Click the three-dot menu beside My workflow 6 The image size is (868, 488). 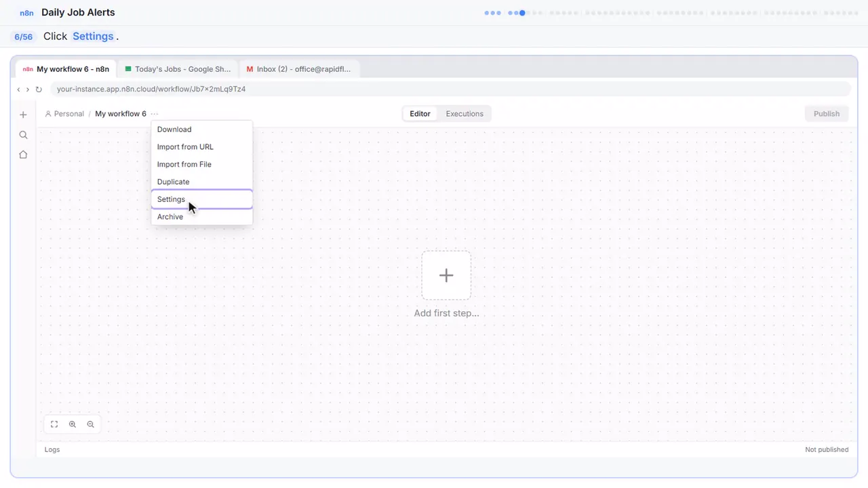[155, 114]
